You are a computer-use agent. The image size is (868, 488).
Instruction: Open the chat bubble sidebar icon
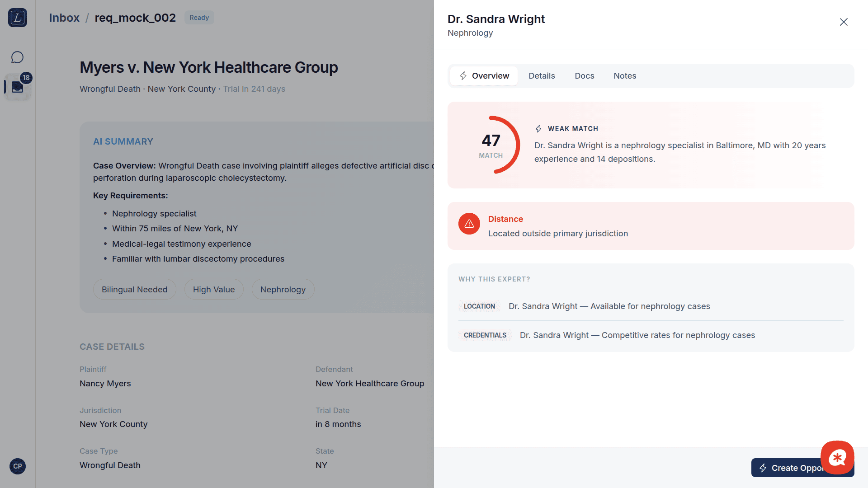pos(17,57)
